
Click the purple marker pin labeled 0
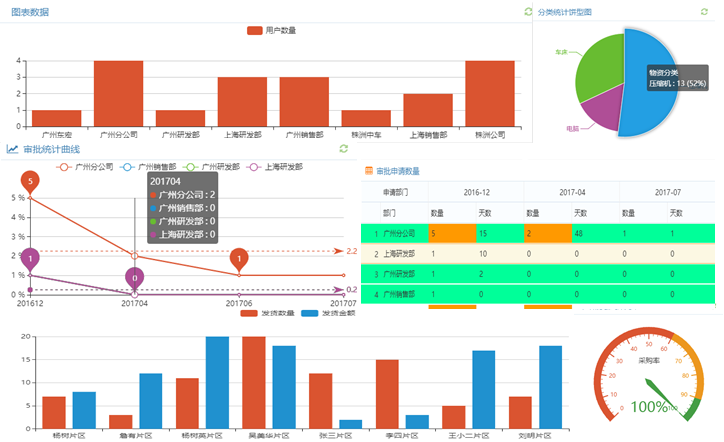[135, 277]
